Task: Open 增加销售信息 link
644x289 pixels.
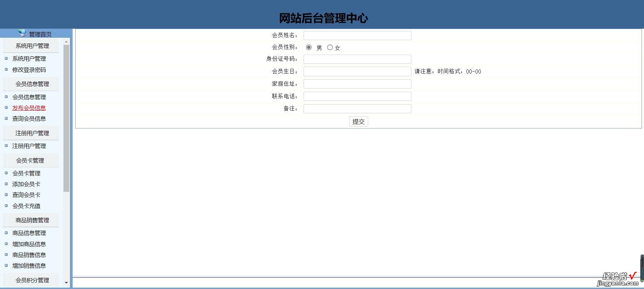Action: [29, 266]
